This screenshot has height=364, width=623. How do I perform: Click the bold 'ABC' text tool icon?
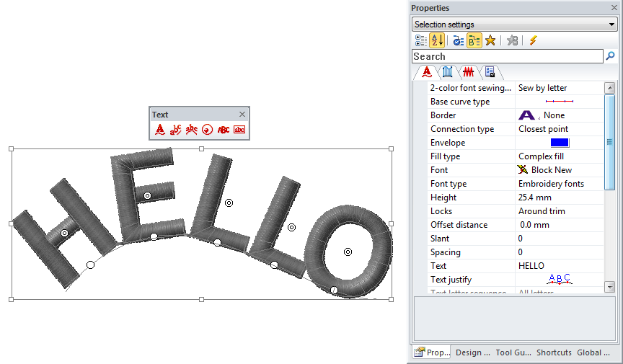224,130
